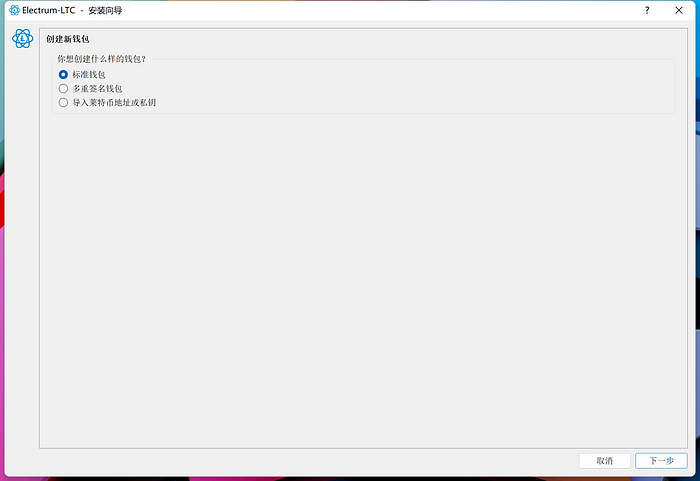Click the large Electrum-LTC logo in sidebar
Screen dimensions: 700x481
pyautogui.click(x=22, y=38)
